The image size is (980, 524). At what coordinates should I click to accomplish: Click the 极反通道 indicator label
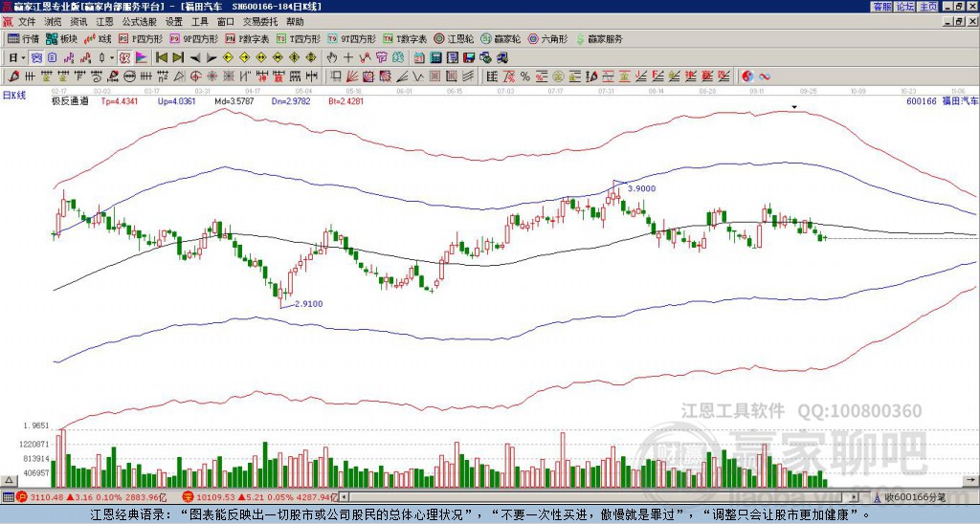coord(70,100)
